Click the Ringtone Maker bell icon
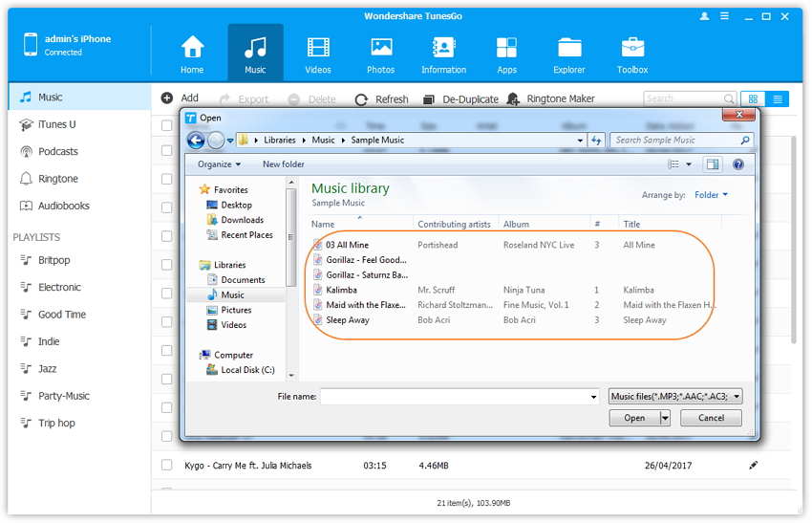812x523 pixels. [513, 98]
